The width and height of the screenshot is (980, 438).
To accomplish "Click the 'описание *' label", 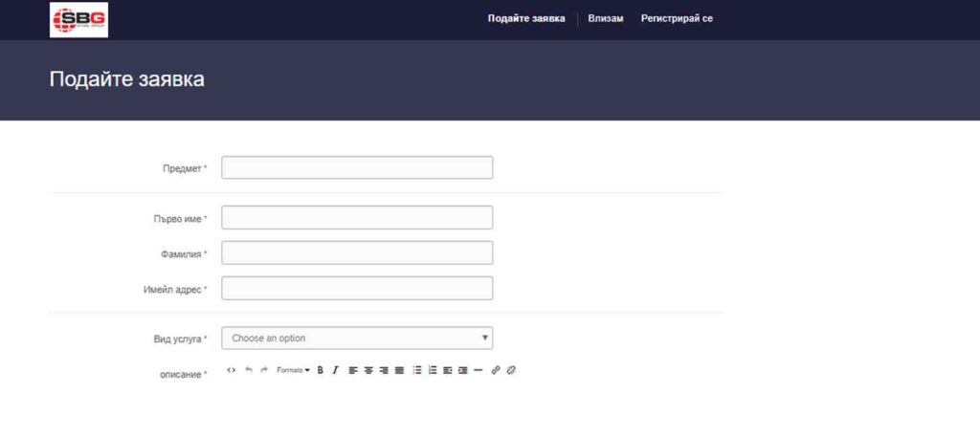I will pyautogui.click(x=183, y=374).
